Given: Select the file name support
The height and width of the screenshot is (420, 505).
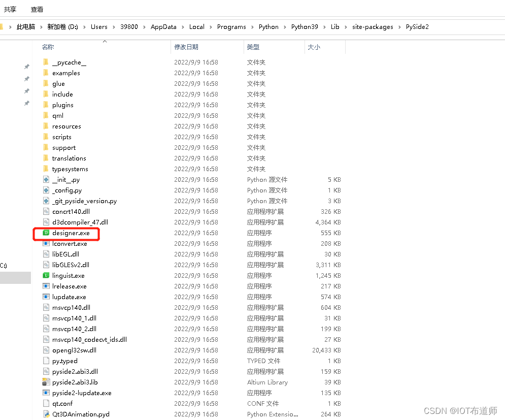Looking at the screenshot, I should click(x=64, y=147).
